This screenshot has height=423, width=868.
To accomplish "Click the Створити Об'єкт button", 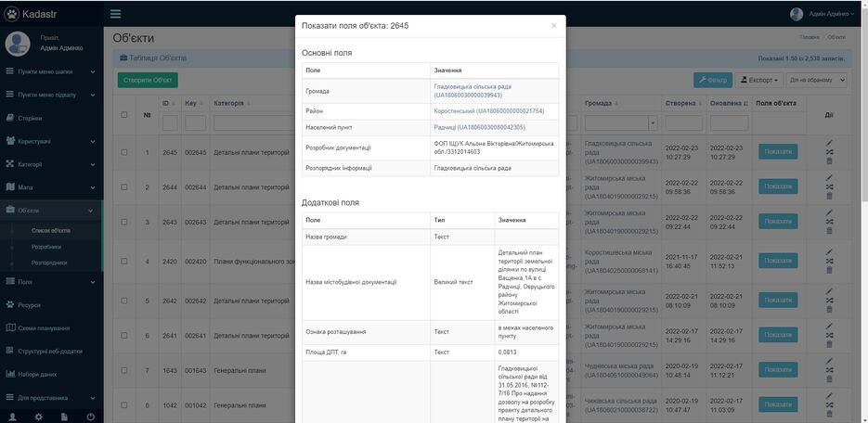I will [x=148, y=80].
